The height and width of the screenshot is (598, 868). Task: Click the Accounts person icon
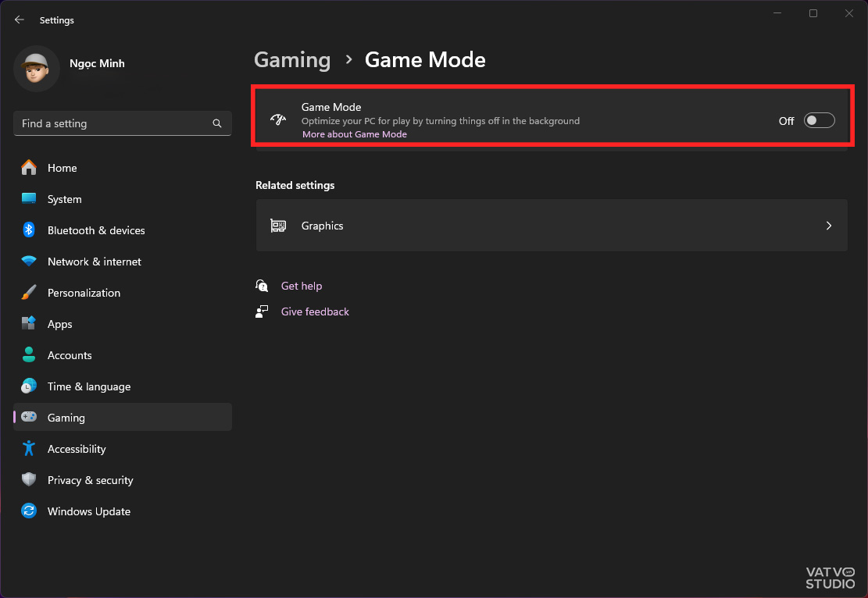pyautogui.click(x=29, y=354)
